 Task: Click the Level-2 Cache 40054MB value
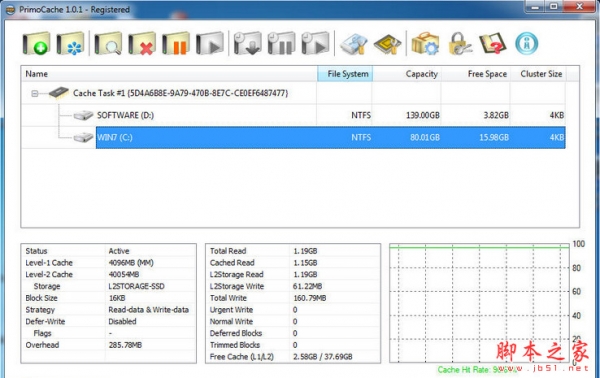[124, 275]
